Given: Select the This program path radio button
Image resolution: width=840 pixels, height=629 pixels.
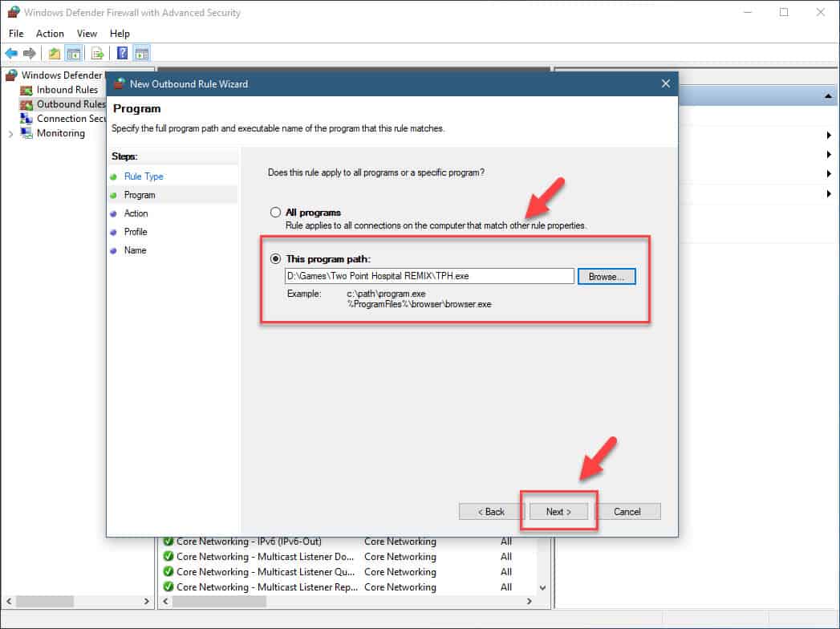Looking at the screenshot, I should 275,259.
